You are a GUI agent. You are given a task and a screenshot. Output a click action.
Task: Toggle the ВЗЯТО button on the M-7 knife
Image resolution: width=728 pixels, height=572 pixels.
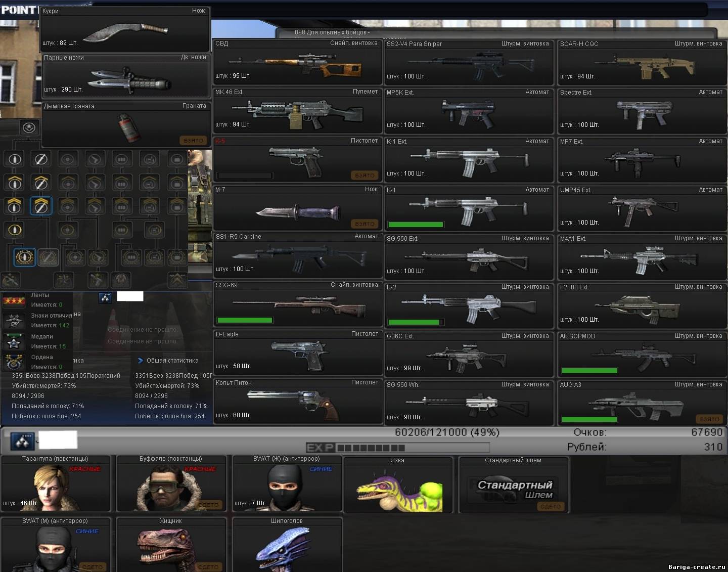(x=365, y=224)
